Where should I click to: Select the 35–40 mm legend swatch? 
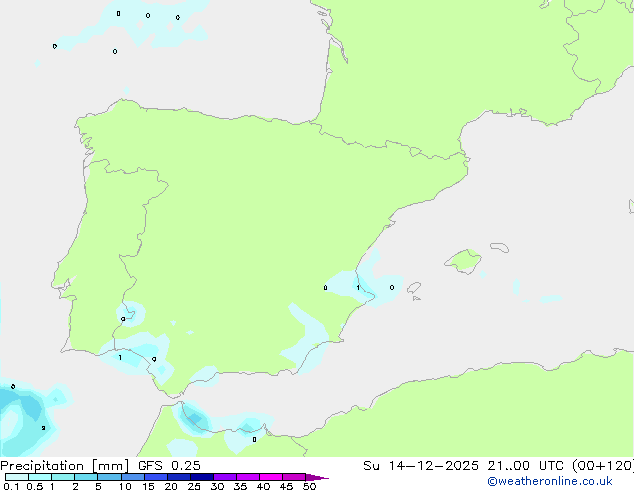(x=247, y=477)
